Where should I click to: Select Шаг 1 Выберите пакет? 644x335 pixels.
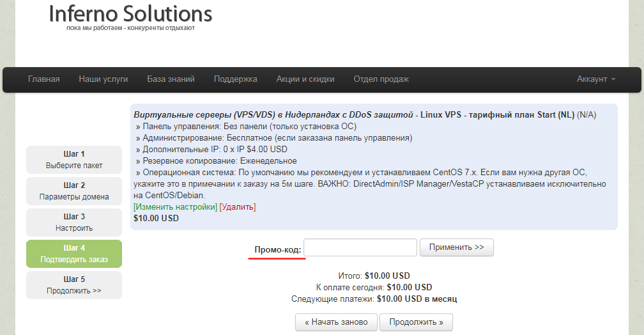[x=74, y=159]
